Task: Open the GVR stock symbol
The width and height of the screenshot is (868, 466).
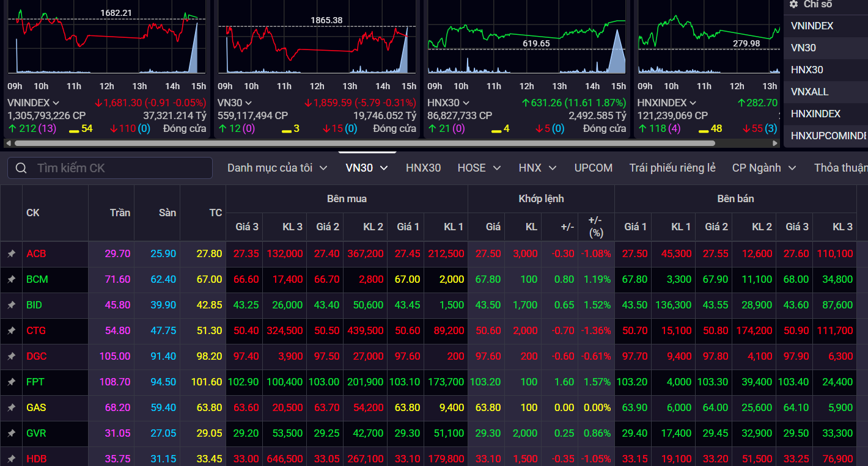Action: pyautogui.click(x=36, y=433)
